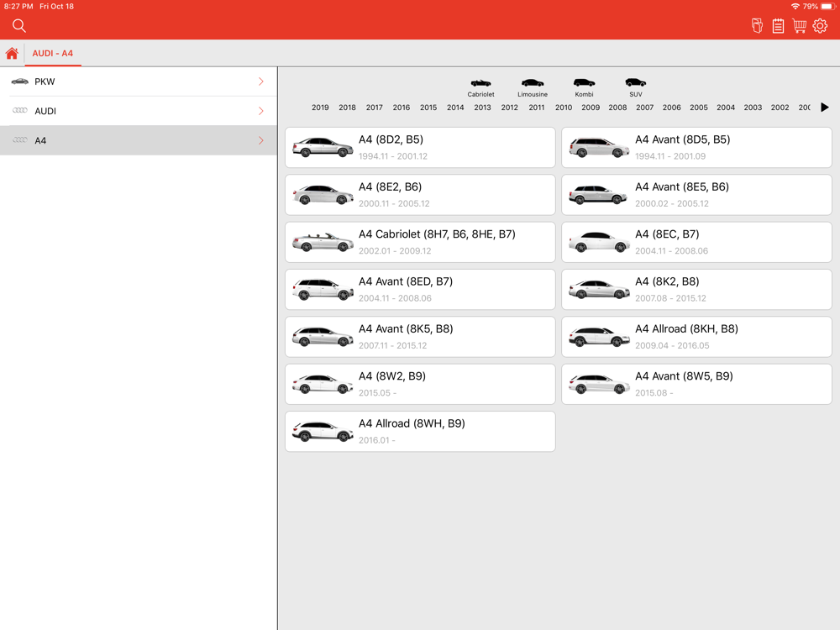Open the A4 Avant (8K5, B8) card
Screen dimensions: 840x630
point(420,337)
